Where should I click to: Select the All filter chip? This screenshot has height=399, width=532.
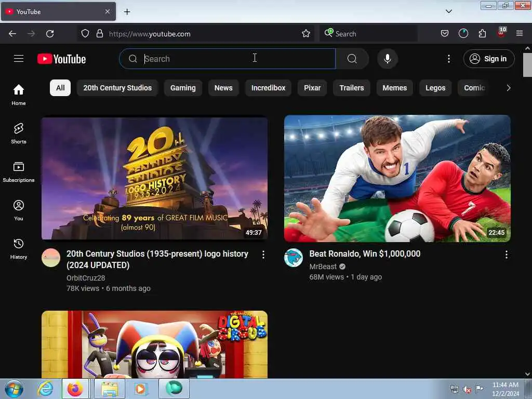click(x=60, y=88)
